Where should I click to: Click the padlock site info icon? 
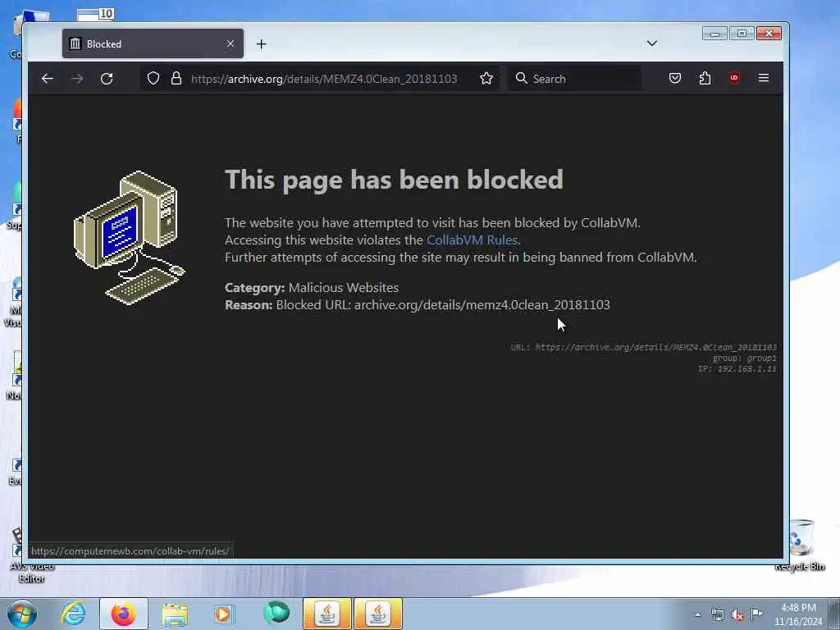(x=176, y=79)
